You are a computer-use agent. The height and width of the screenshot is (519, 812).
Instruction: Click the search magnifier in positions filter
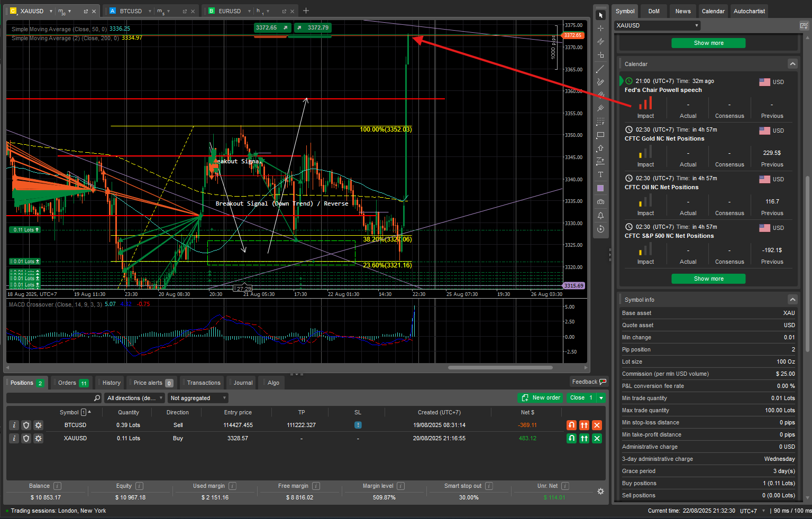(97, 398)
